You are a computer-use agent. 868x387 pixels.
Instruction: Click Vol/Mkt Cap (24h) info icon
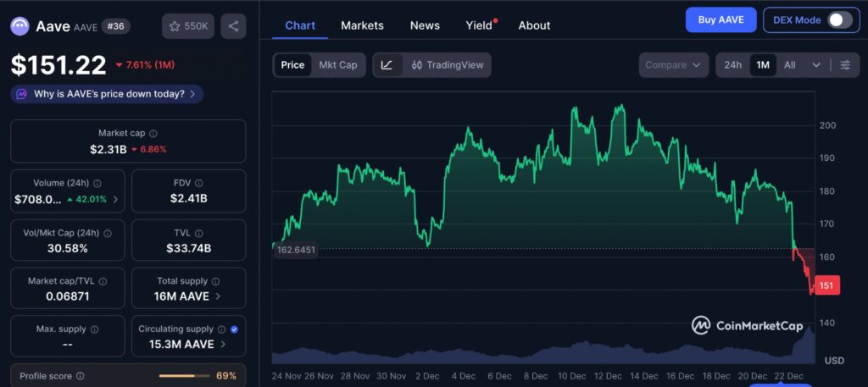108,234
